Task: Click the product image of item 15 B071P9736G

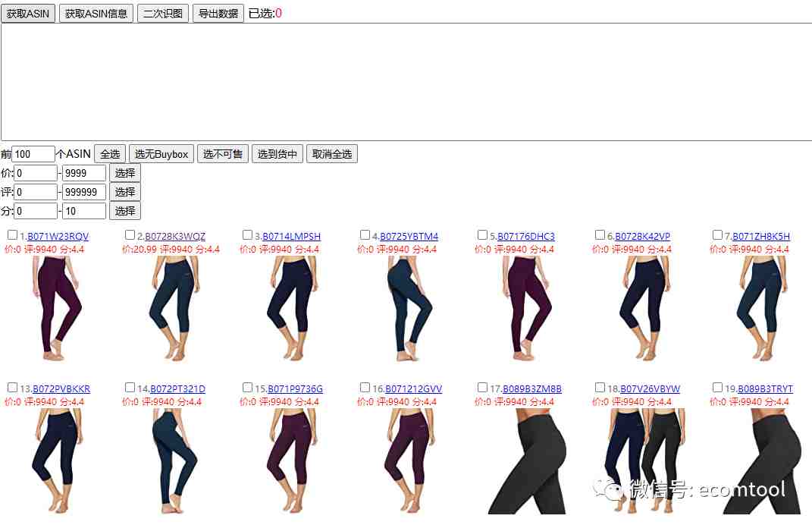Action: click(293, 461)
